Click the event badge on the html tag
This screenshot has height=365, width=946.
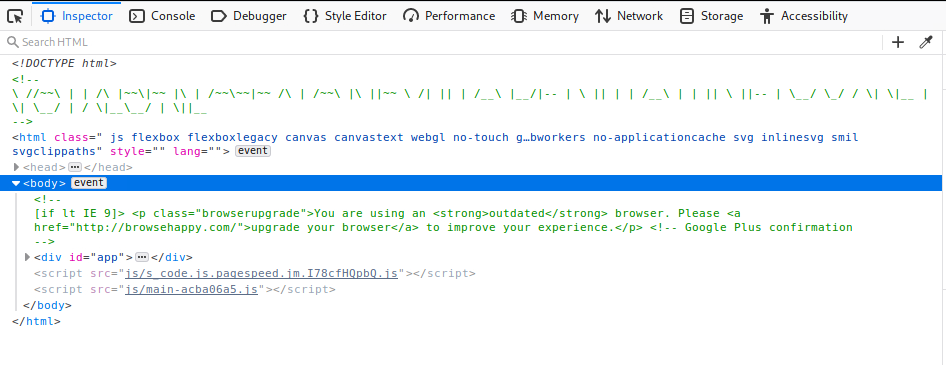253,151
